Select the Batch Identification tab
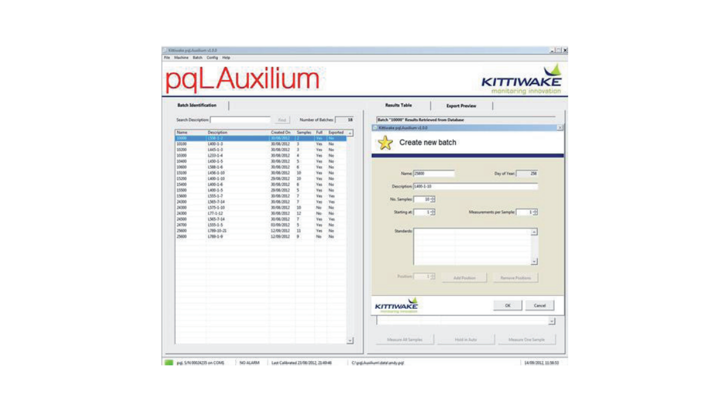 coord(196,105)
